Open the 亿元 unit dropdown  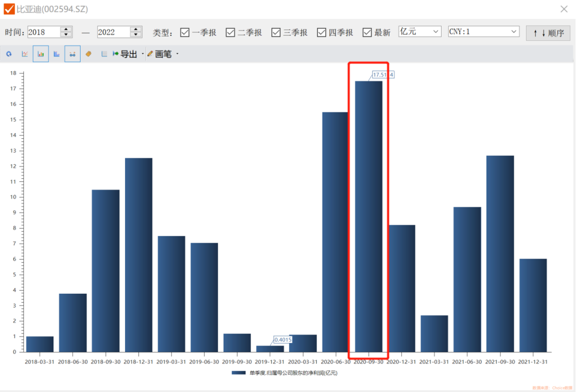419,31
